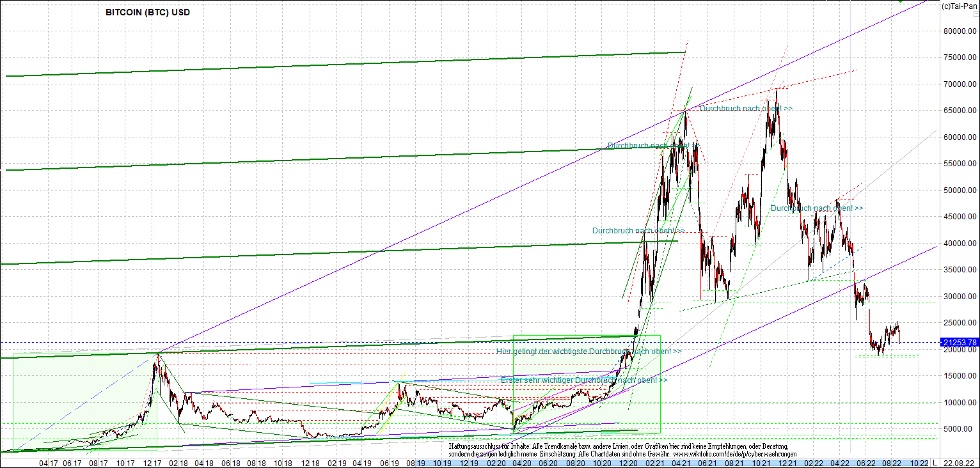Click the 'Durchbruch nach oben!' note near 46500 level
The width and height of the screenshot is (980, 468).
click(817, 208)
